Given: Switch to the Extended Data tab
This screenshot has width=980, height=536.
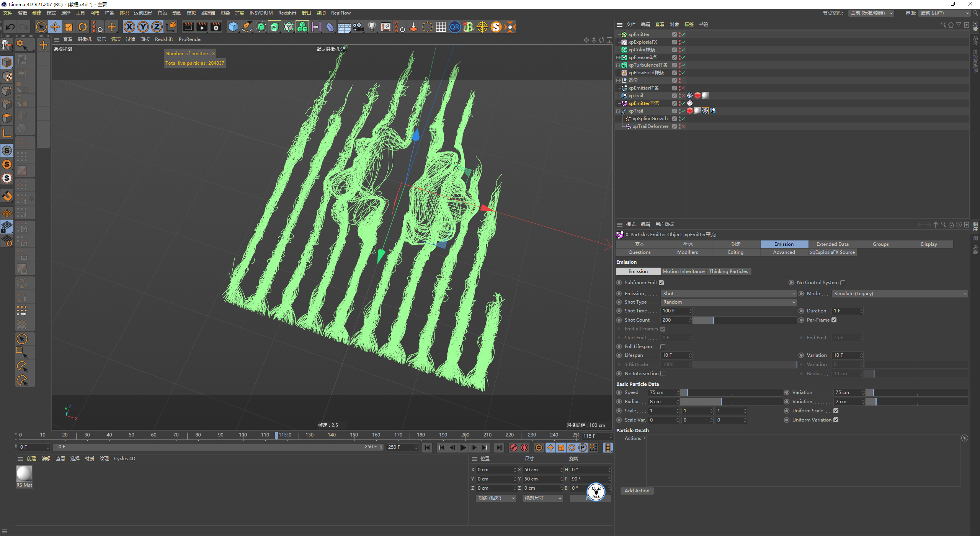Looking at the screenshot, I should tap(832, 244).
